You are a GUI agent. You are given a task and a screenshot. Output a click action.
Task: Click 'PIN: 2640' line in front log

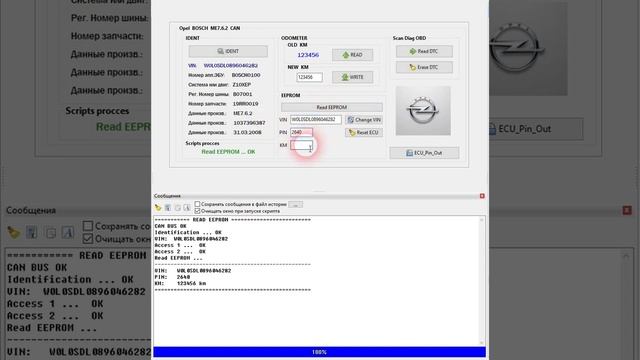click(172, 277)
